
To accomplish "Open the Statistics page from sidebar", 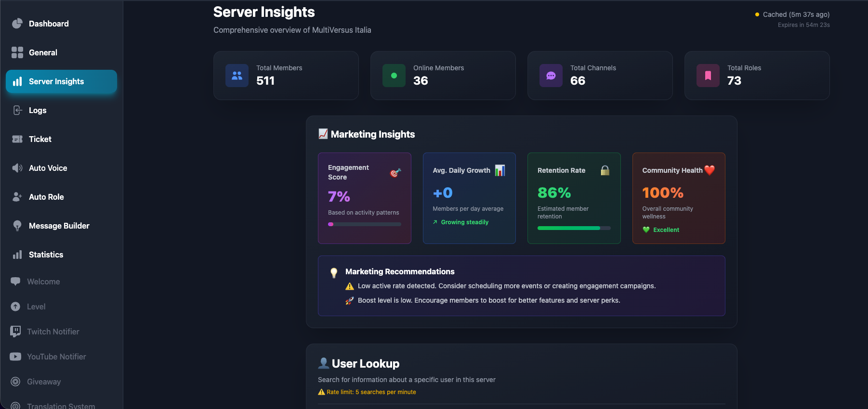I will tap(46, 255).
